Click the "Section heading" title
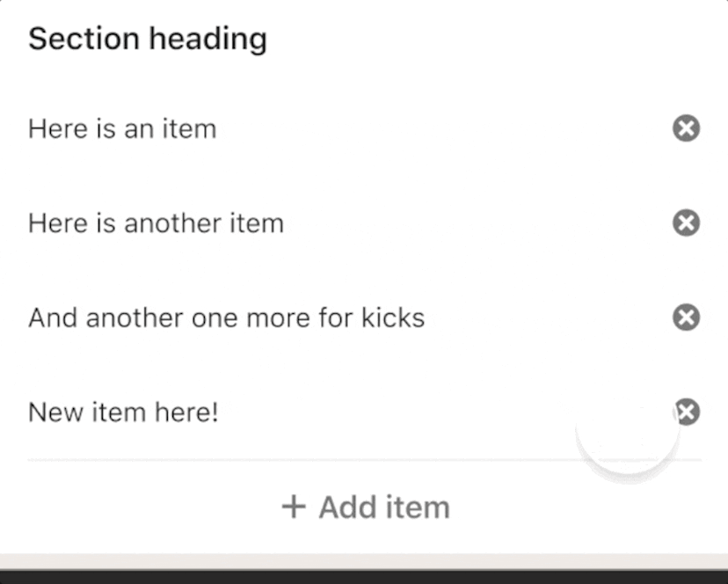Viewport: 728px width, 584px height. coord(147,38)
